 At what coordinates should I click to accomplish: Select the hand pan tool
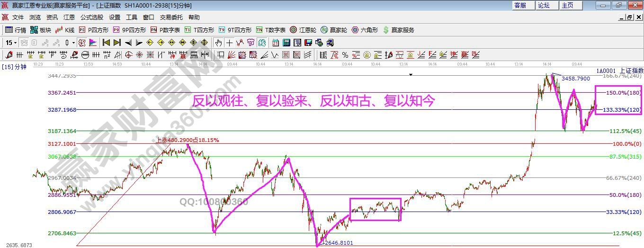point(218,43)
